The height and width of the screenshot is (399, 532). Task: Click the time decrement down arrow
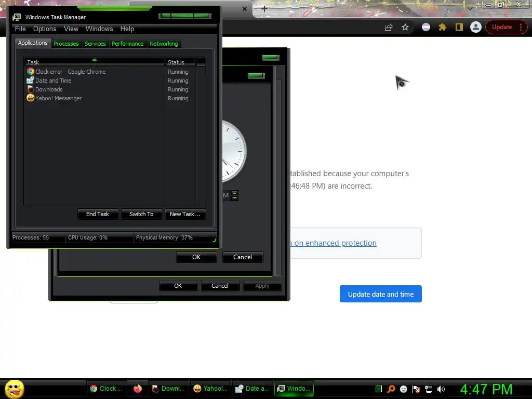(234, 198)
